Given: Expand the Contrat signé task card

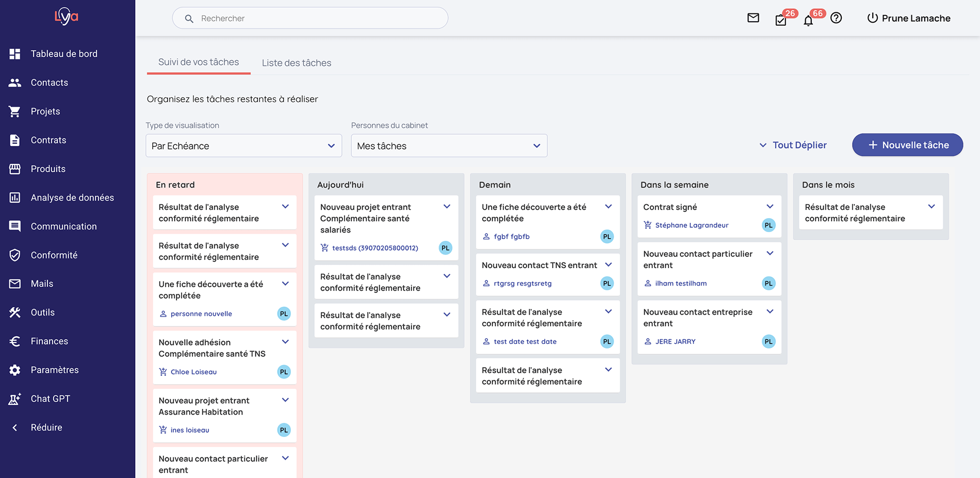Looking at the screenshot, I should pyautogui.click(x=770, y=207).
